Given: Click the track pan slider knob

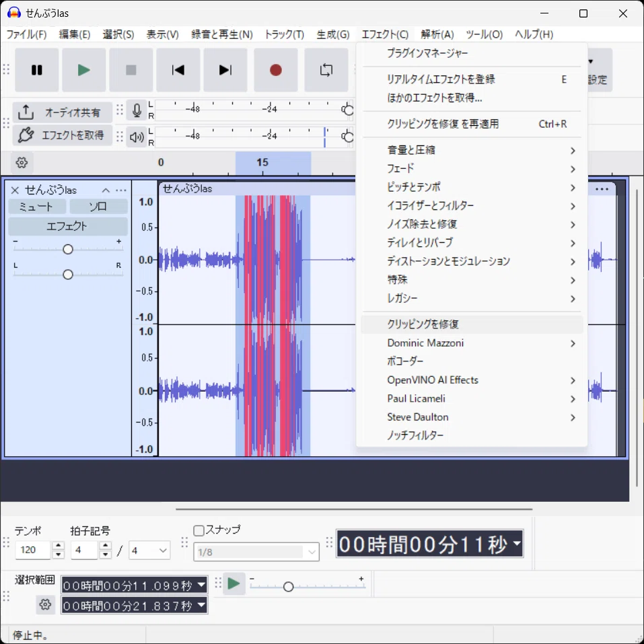Looking at the screenshot, I should coord(68,275).
